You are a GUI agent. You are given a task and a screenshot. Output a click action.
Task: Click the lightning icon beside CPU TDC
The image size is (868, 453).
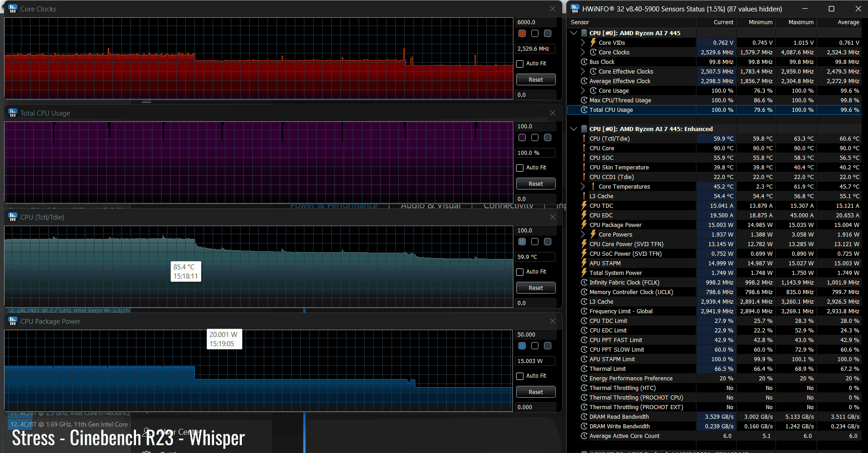pyautogui.click(x=584, y=205)
